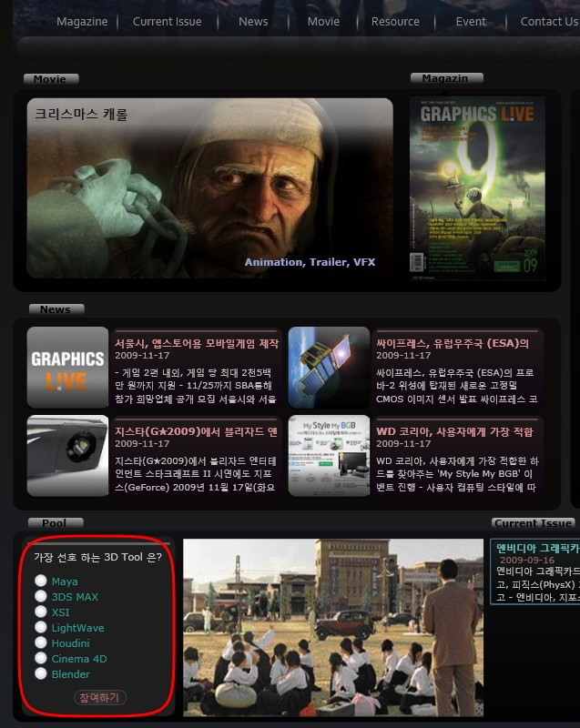
Task: Click the poll question 가장 선호 하는 3D Tool 은?
Action: (97, 557)
